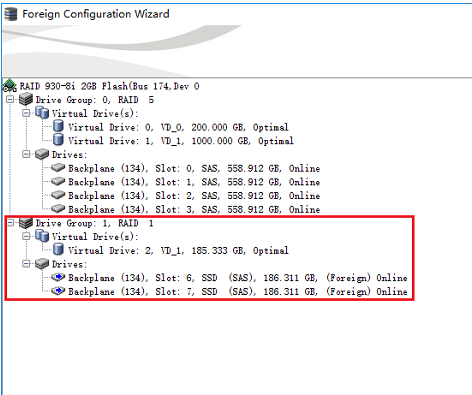Click the Slot 6 foreign SSD drive icon

point(58,277)
